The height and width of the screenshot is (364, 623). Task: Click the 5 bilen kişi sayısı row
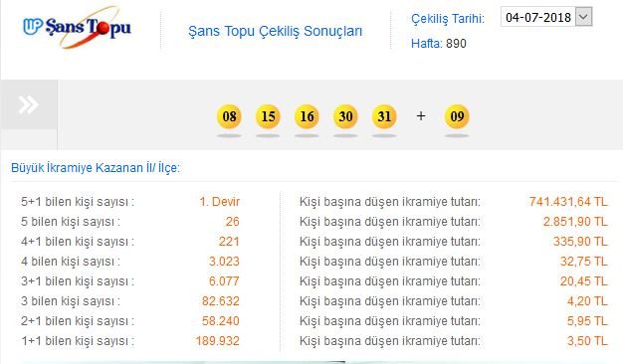130,222
